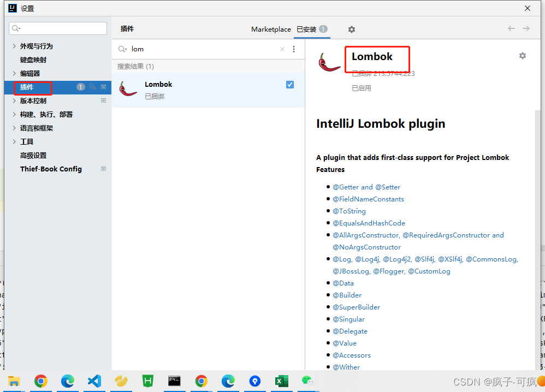This screenshot has height=392, width=545.
Task: Expand the 外观与行为 settings group
Action: coord(14,46)
